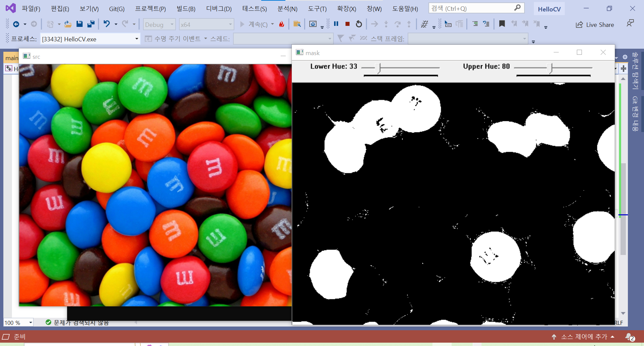Open the 편집(E) menu
Image resolution: width=644 pixels, height=346 pixels.
[x=60, y=9]
